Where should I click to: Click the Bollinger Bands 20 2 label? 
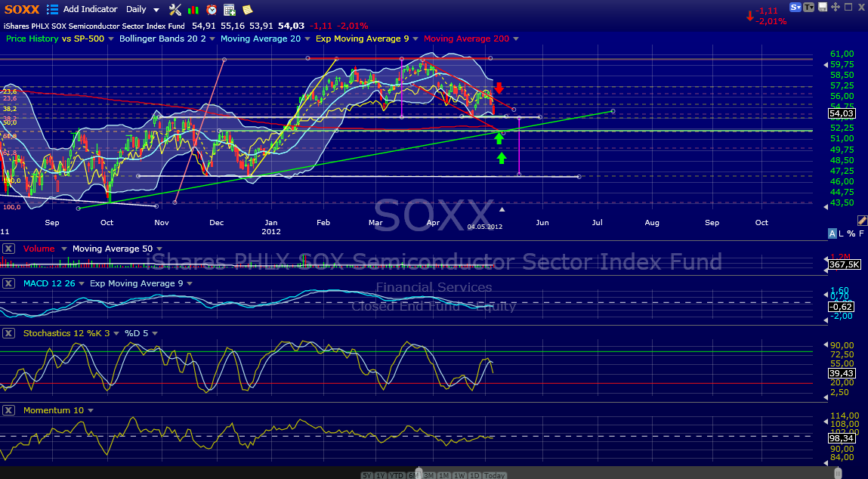[162, 39]
